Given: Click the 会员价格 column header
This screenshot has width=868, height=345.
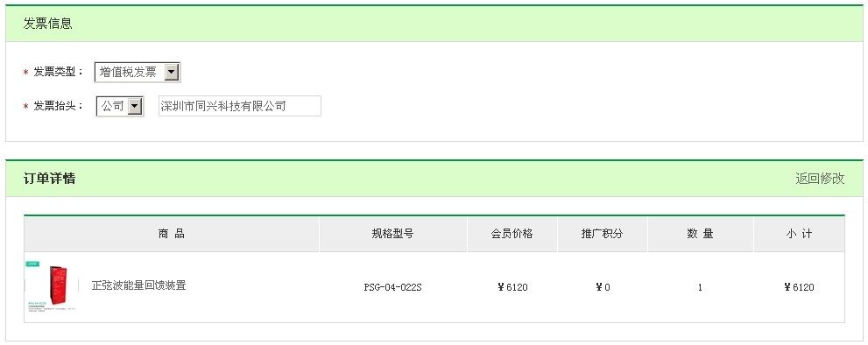Looking at the screenshot, I should (512, 234).
